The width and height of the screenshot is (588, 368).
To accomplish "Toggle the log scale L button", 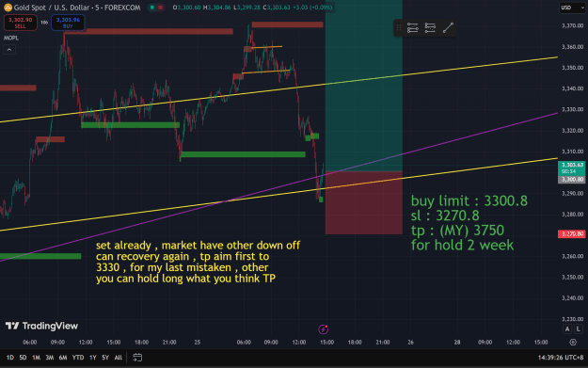I will (579, 329).
